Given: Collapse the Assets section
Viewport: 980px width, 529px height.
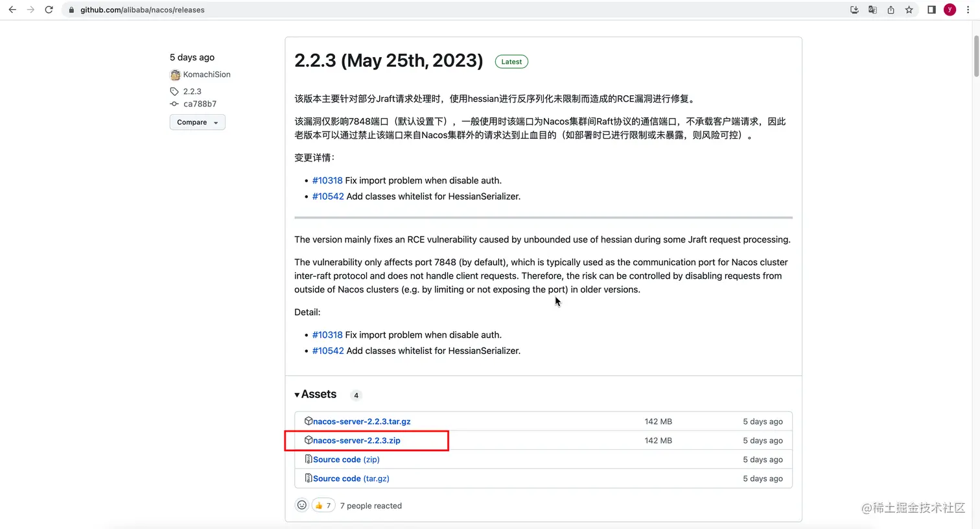Looking at the screenshot, I should 316,394.
